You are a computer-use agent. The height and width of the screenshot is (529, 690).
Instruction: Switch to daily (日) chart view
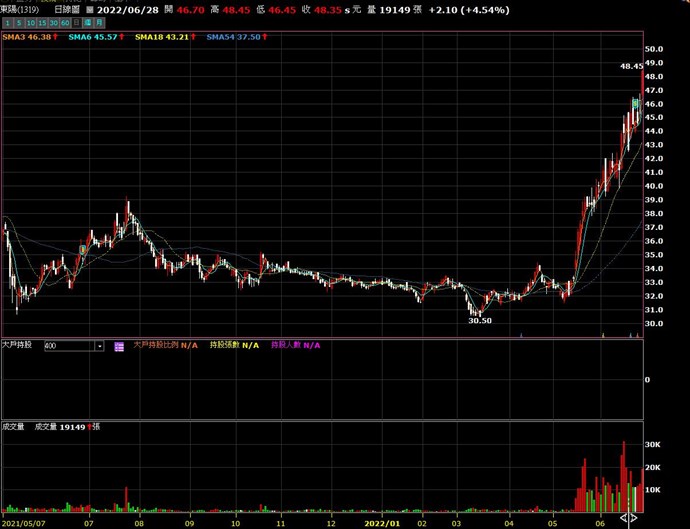(x=76, y=22)
